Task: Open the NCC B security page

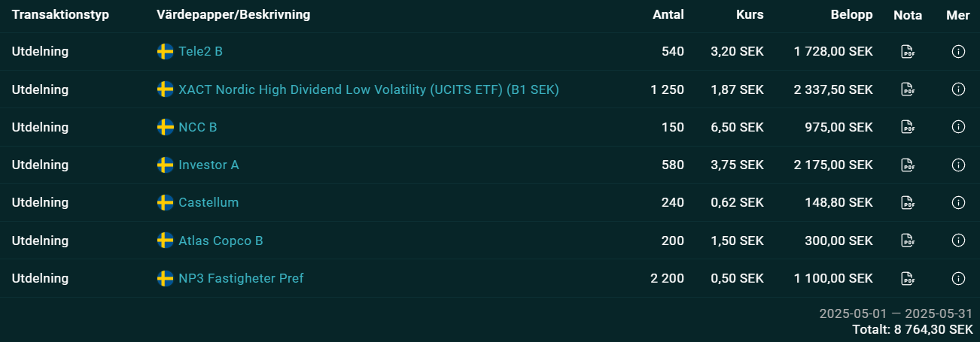Action: click(198, 127)
